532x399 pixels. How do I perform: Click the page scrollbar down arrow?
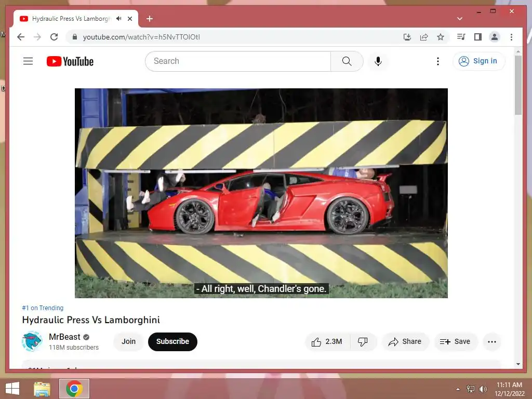point(518,364)
